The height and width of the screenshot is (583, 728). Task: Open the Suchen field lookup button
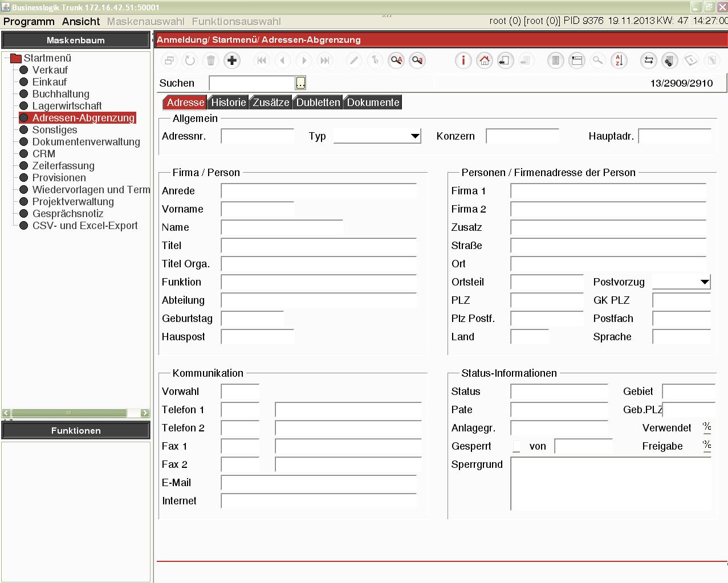pyautogui.click(x=300, y=83)
